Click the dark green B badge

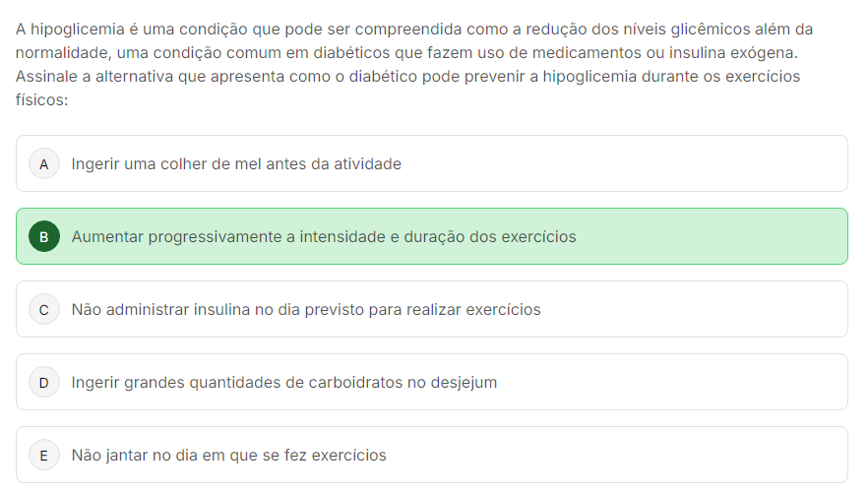43,237
